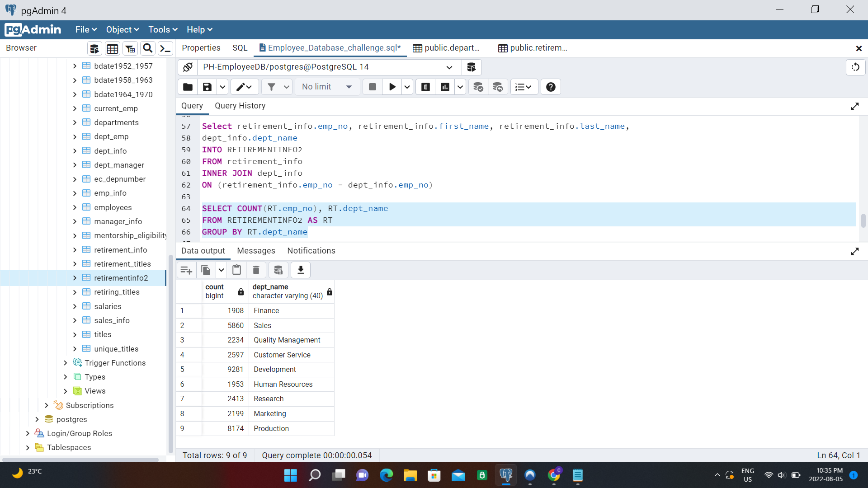Viewport: 868px width, 488px height.
Task: Expand the retirement_info table node
Action: coord(75,249)
